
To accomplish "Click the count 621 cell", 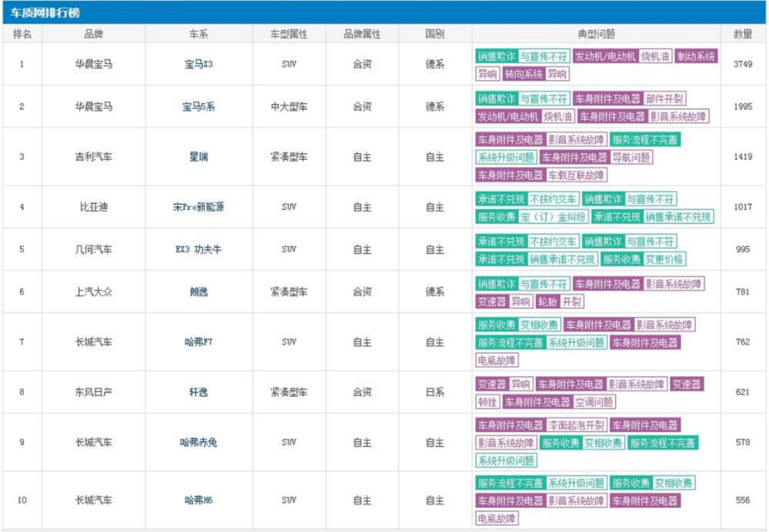I will [743, 392].
